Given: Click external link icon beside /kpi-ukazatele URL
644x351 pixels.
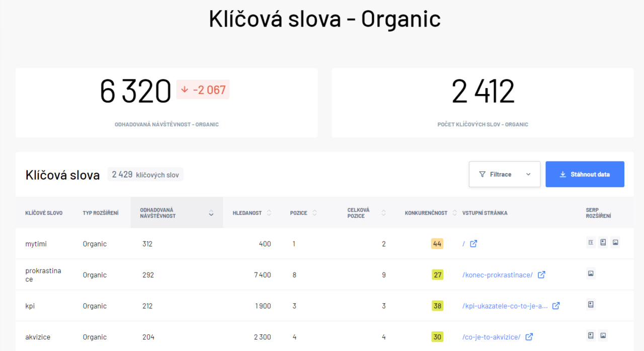Looking at the screenshot, I should coord(556,306).
